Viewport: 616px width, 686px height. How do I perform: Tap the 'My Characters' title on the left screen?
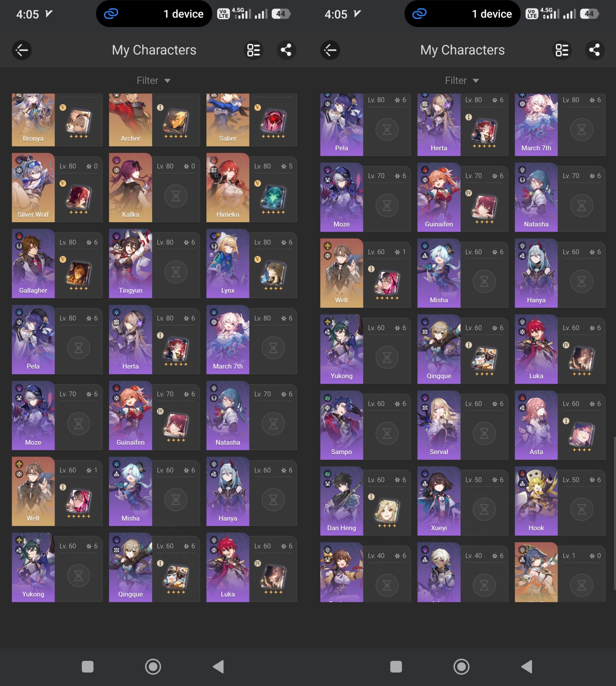click(154, 50)
